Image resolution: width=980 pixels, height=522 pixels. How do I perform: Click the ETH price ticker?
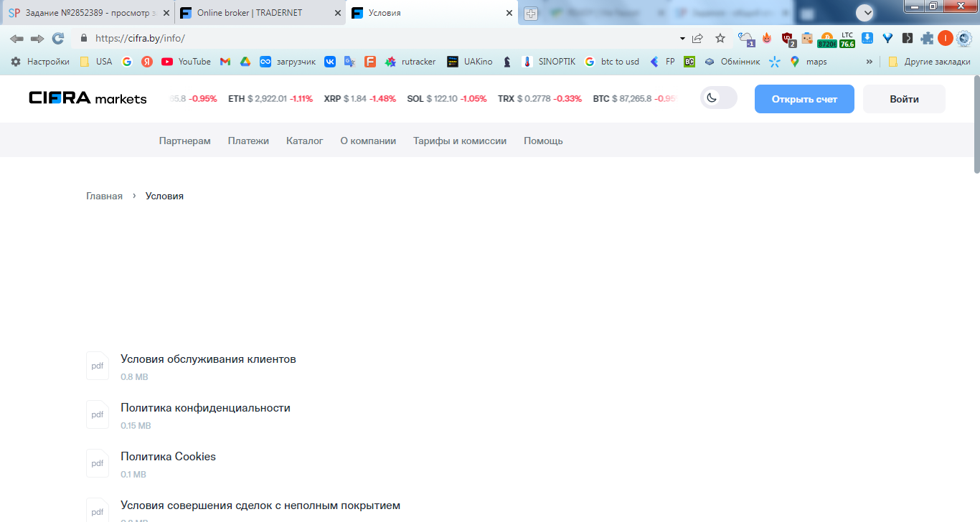(270, 98)
